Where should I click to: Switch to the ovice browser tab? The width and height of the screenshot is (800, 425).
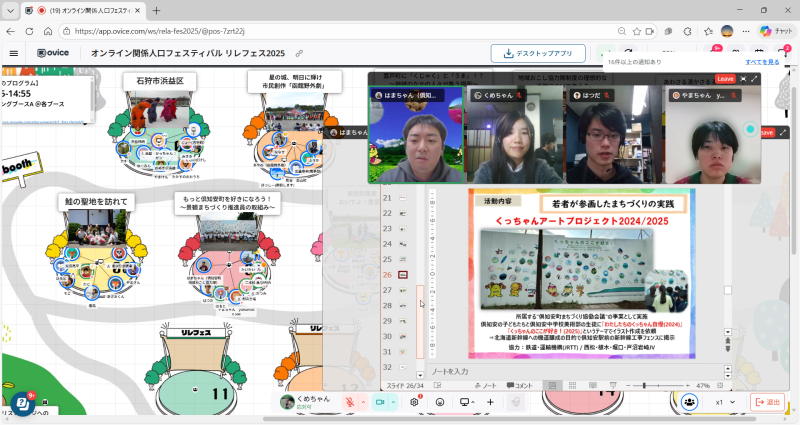[x=80, y=10]
